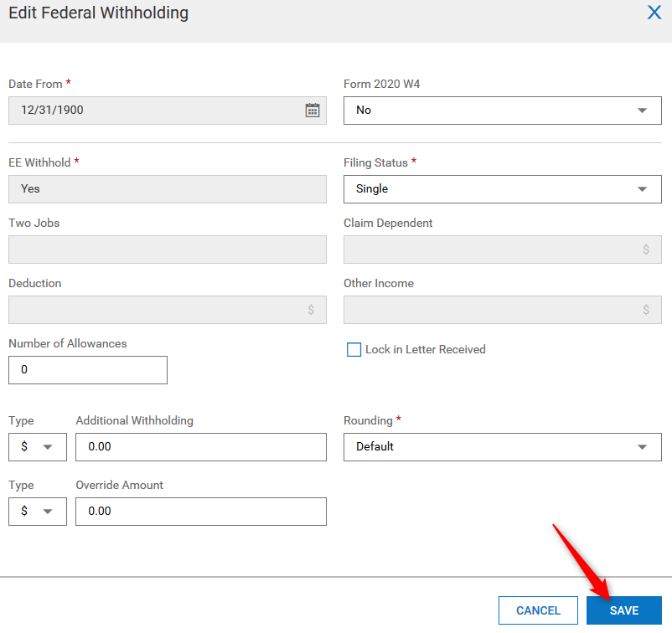This screenshot has width=672, height=633.
Task: Check the box next to Lock in Letter Received
Action: tap(354, 349)
